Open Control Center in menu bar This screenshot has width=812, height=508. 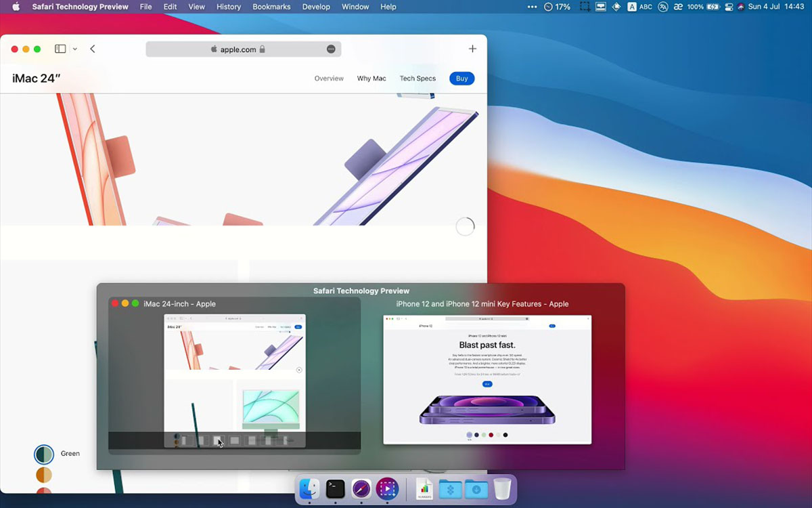click(x=729, y=7)
